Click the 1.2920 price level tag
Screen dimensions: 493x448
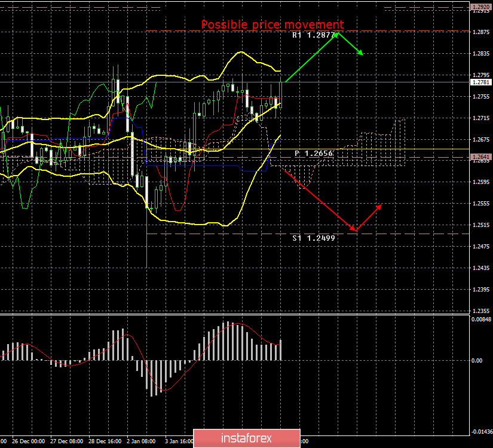coord(480,7)
